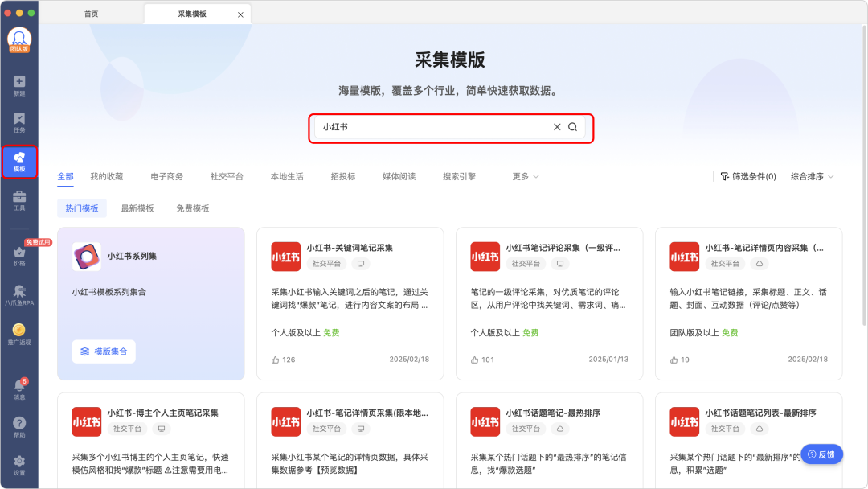Close the 采集模板 tab
The image size is (868, 489).
coord(240,15)
